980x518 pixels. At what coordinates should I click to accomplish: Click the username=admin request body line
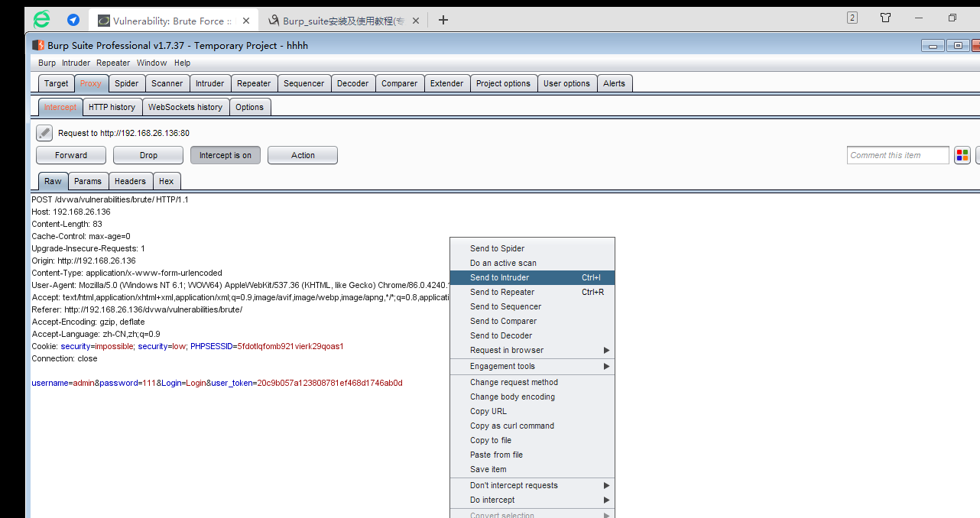click(x=216, y=383)
